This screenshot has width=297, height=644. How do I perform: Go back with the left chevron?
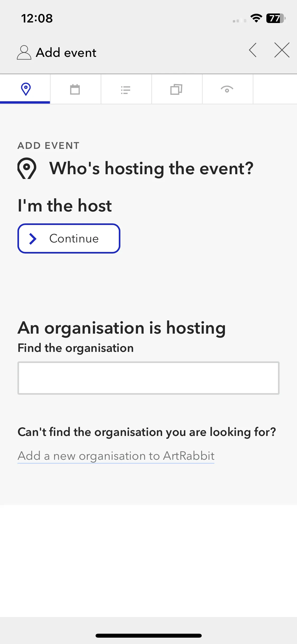(253, 50)
